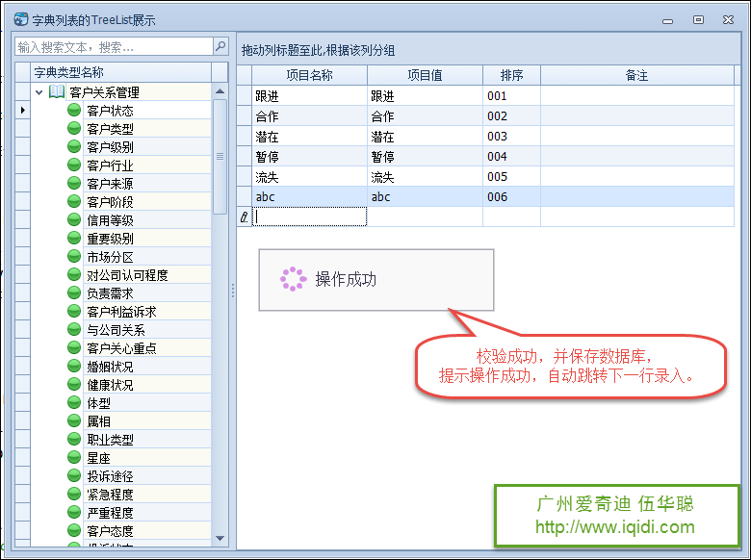Screen dimensions: 751x560
Task: Click the 备注 column header
Action: pos(636,75)
